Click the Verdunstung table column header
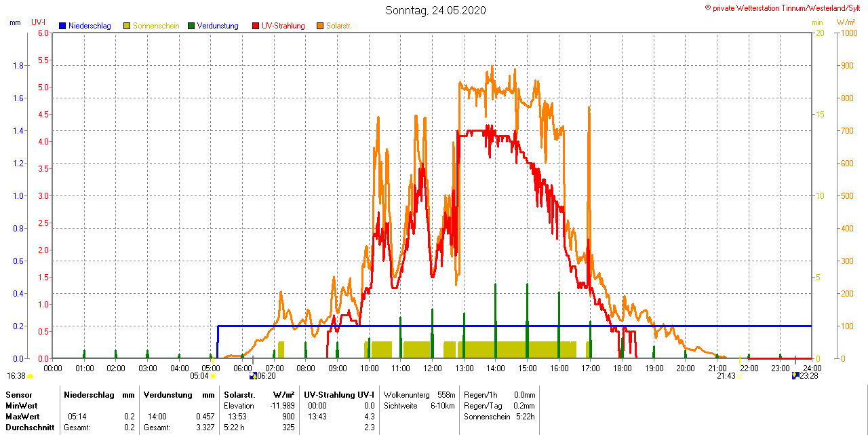This screenshot has width=868, height=435. click(167, 394)
